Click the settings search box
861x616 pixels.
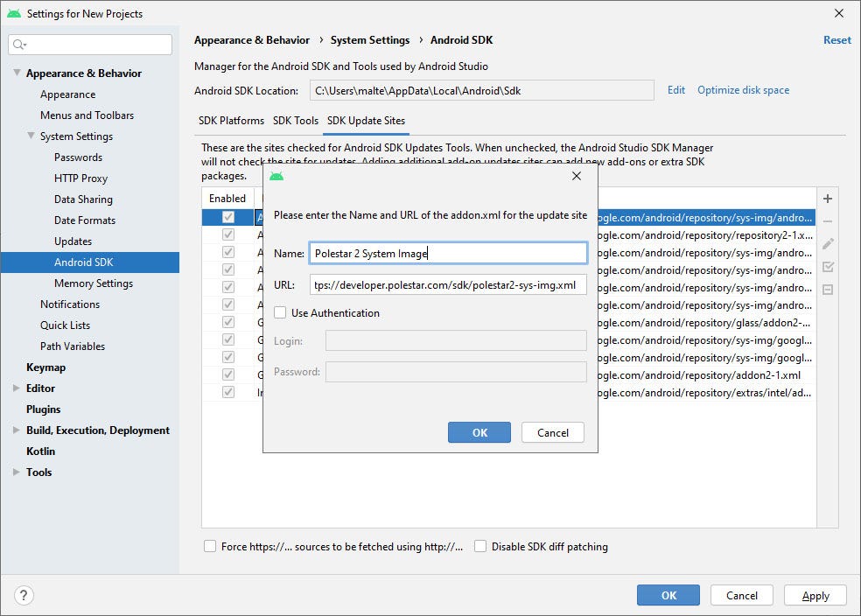pyautogui.click(x=90, y=45)
